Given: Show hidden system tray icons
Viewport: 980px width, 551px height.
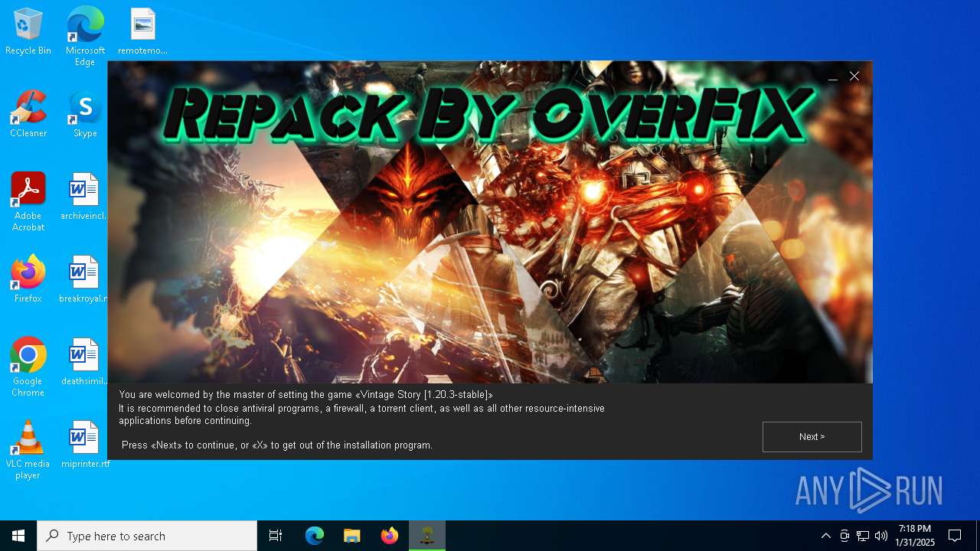Looking at the screenshot, I should pos(825,536).
